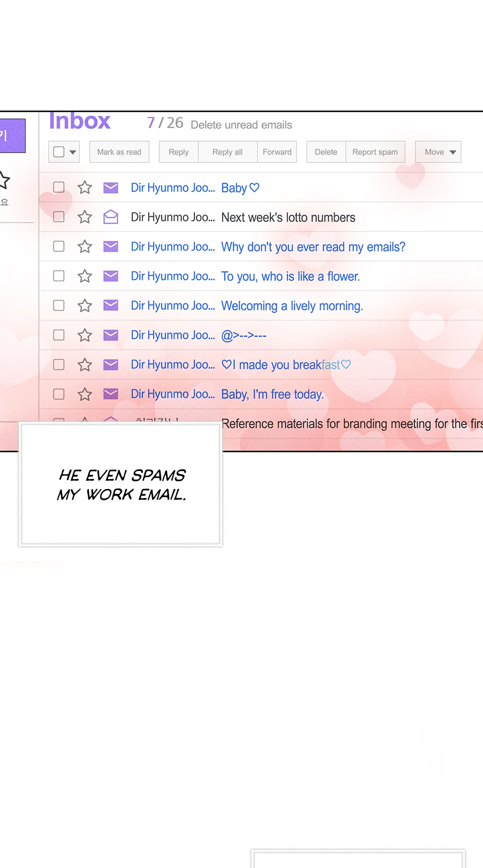Tick the checkbox for "Why don't you ever read my emails?"
The width and height of the screenshot is (483, 868).
(x=59, y=247)
